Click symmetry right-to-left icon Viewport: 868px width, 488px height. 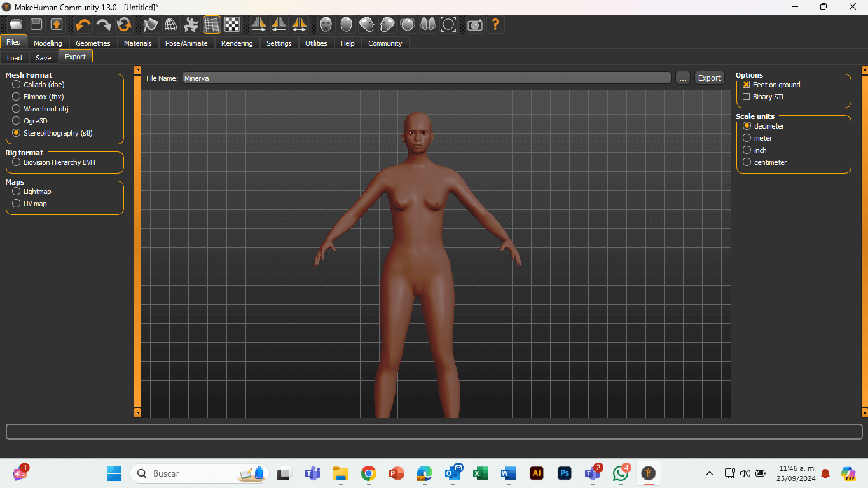click(x=259, y=25)
